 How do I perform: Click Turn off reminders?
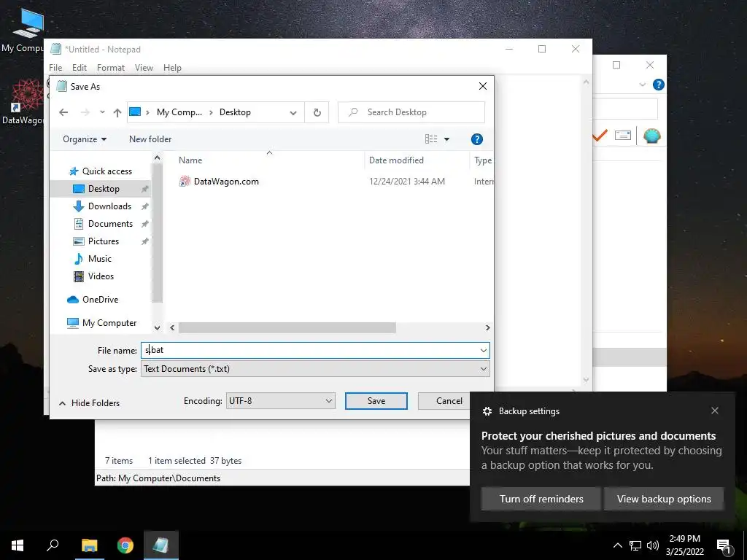click(x=541, y=499)
